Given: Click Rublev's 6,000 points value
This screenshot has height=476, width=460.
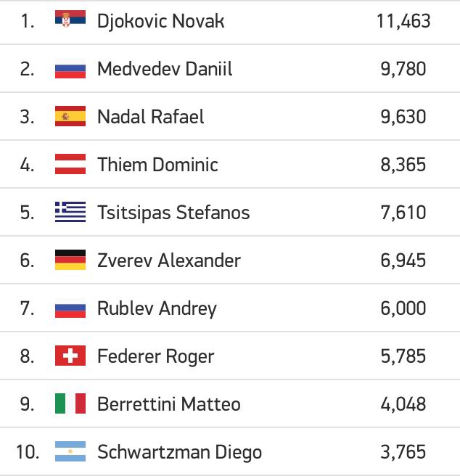Looking at the screenshot, I should coord(403,308).
